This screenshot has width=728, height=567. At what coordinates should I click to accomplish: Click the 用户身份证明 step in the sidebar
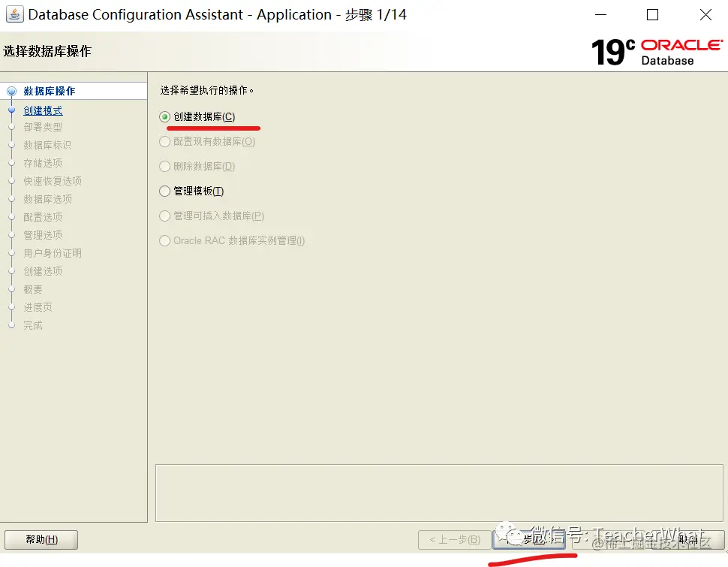(53, 253)
